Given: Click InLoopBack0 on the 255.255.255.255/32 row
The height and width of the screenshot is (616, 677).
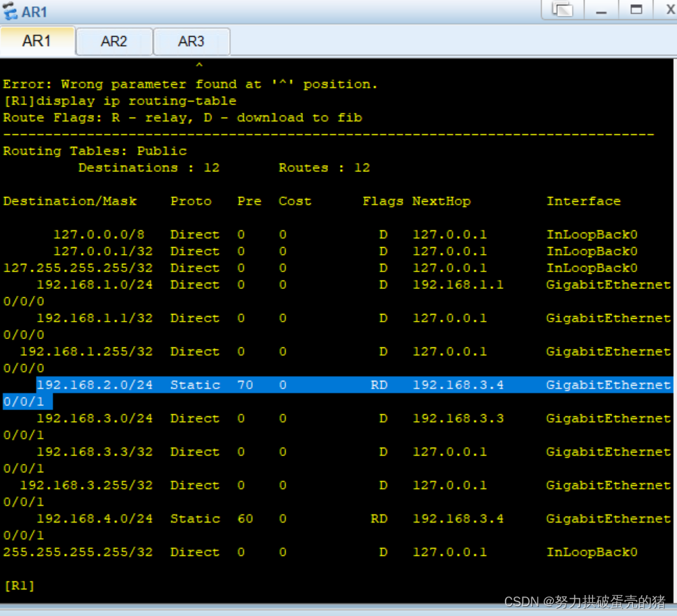Looking at the screenshot, I should coord(592,553).
